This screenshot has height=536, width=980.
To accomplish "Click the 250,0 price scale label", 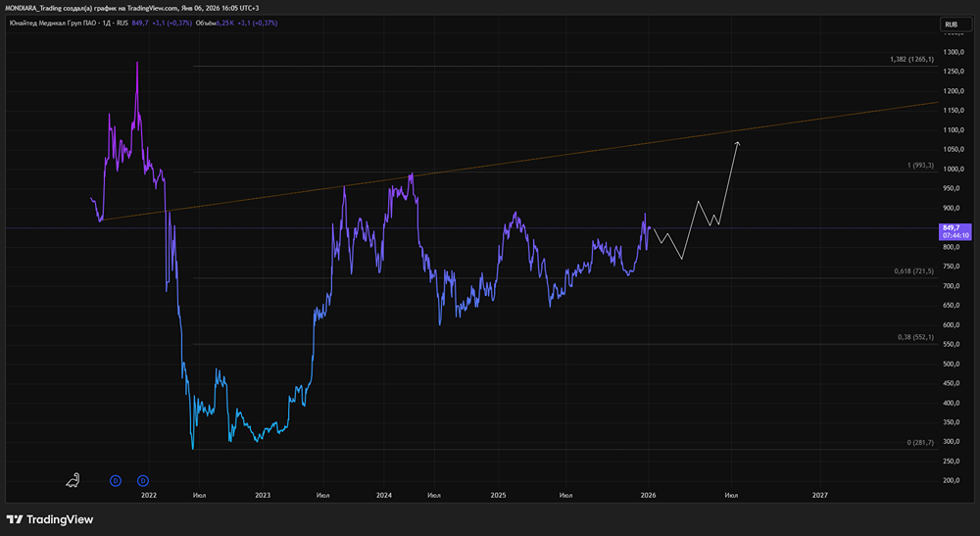I will 954,462.
